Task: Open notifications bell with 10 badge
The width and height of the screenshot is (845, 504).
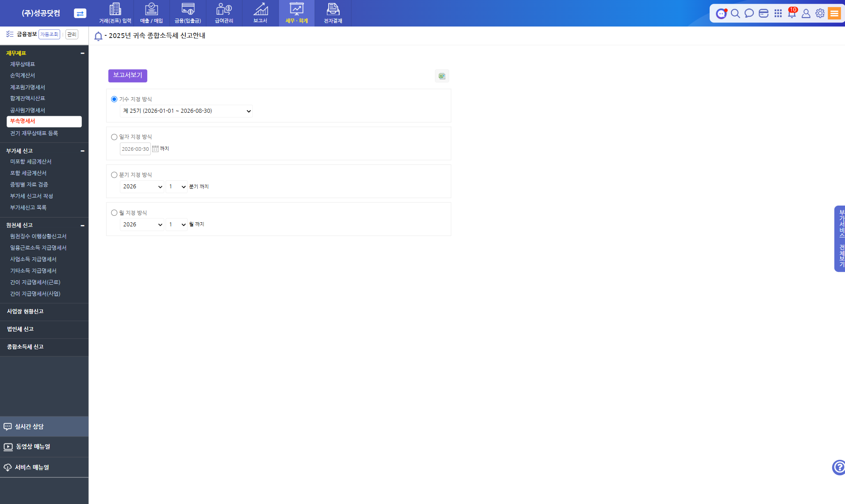Action: pyautogui.click(x=792, y=12)
